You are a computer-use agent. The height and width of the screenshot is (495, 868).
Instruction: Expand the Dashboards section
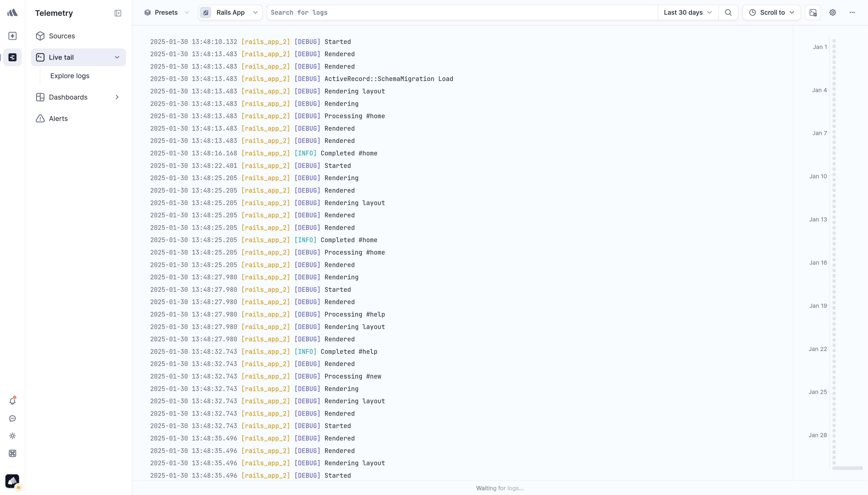68,97
